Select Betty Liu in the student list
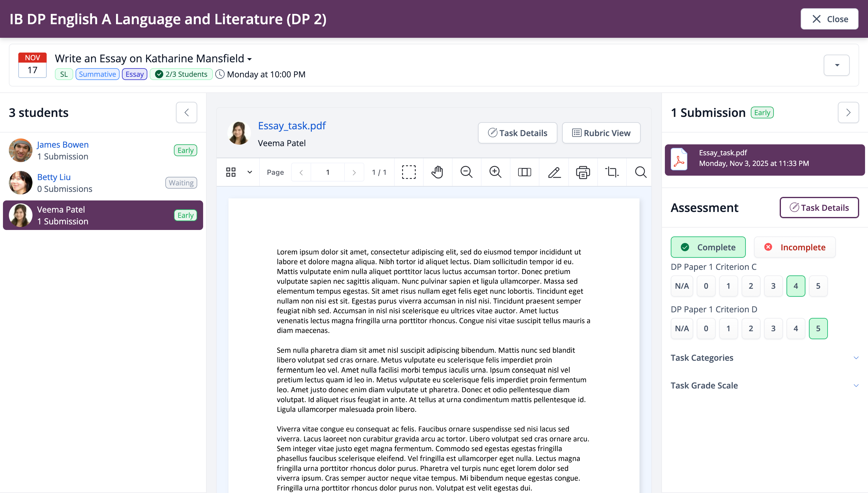Image resolution: width=868 pixels, height=493 pixels. [x=103, y=183]
